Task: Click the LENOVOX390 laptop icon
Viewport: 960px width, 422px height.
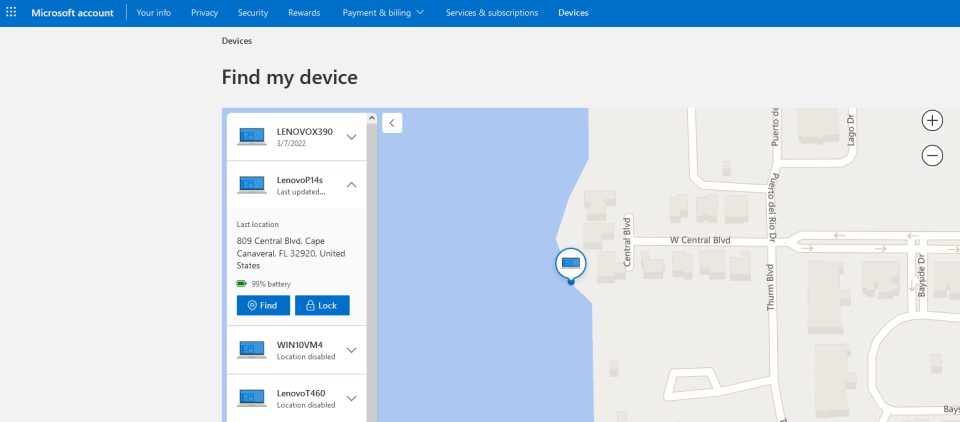Action: pyautogui.click(x=252, y=136)
